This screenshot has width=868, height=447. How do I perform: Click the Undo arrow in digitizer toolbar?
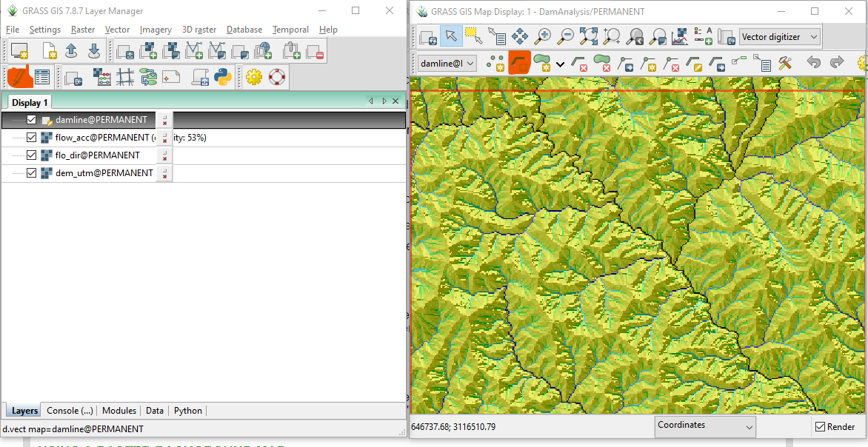[x=815, y=64]
